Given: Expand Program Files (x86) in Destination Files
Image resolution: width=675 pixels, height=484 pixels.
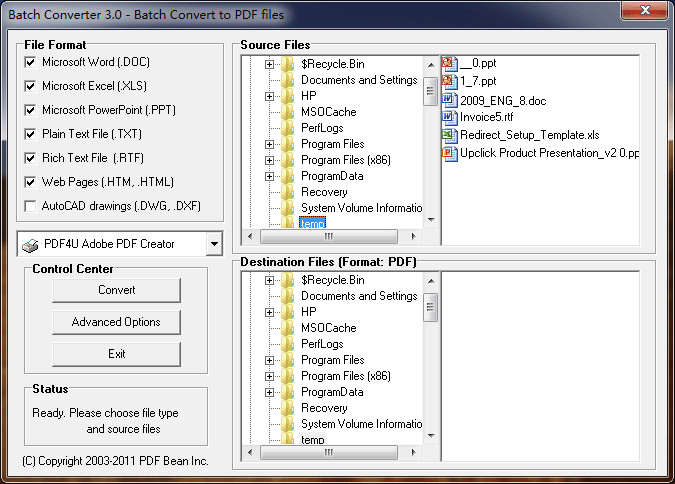Looking at the screenshot, I should 269,377.
